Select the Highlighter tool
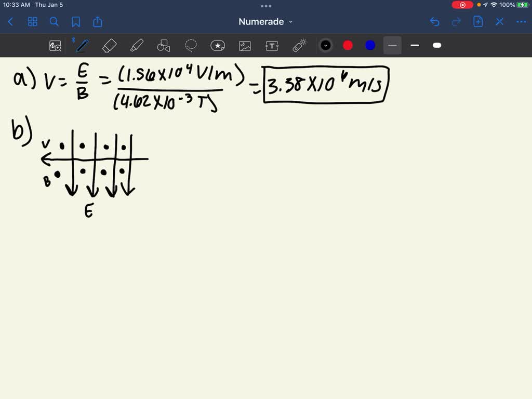This screenshot has height=399, width=532. coord(137,45)
